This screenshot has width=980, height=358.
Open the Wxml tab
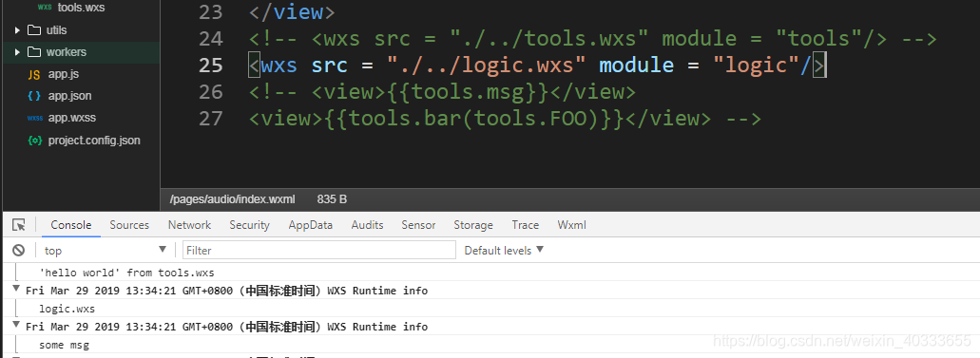coord(572,225)
